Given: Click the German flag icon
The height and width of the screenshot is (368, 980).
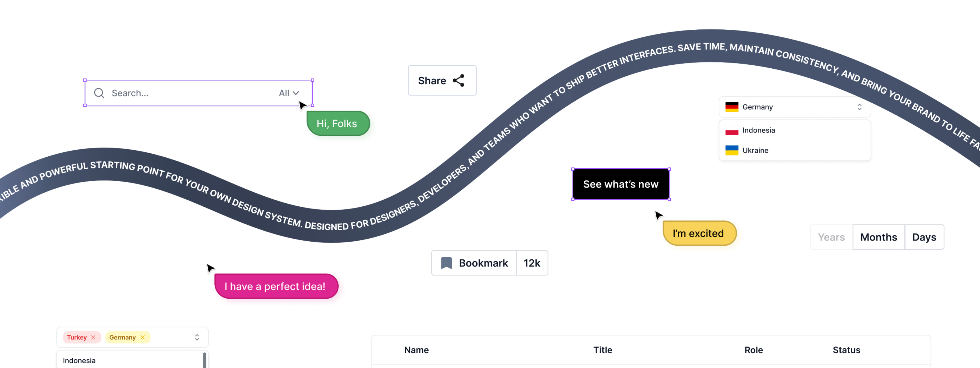Looking at the screenshot, I should pyautogui.click(x=732, y=107).
